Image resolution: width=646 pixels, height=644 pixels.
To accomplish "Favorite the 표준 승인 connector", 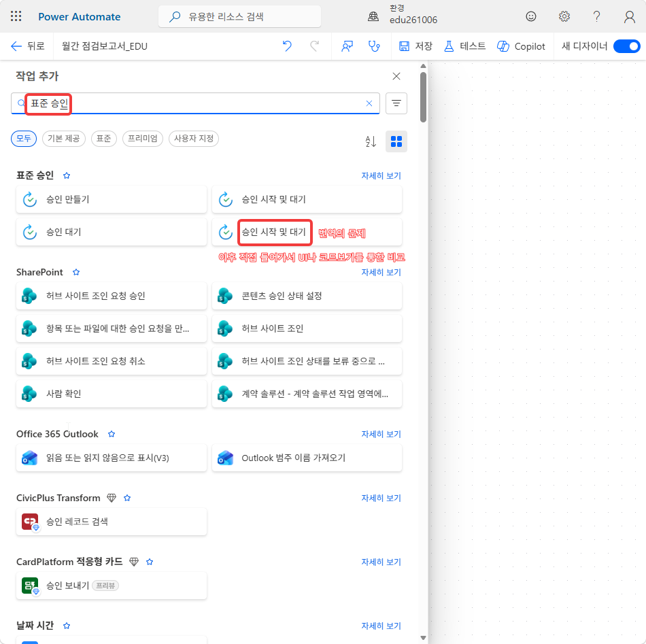I will pyautogui.click(x=67, y=175).
